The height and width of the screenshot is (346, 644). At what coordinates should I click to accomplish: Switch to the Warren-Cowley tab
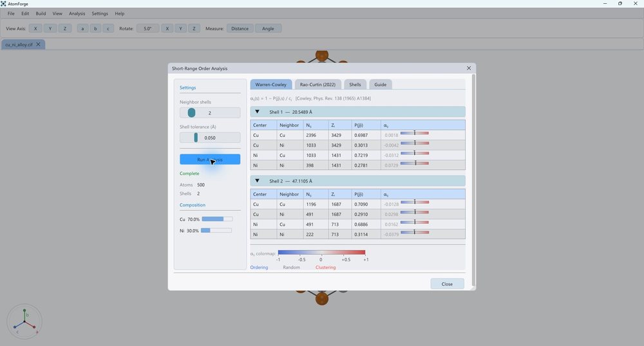pyautogui.click(x=270, y=84)
